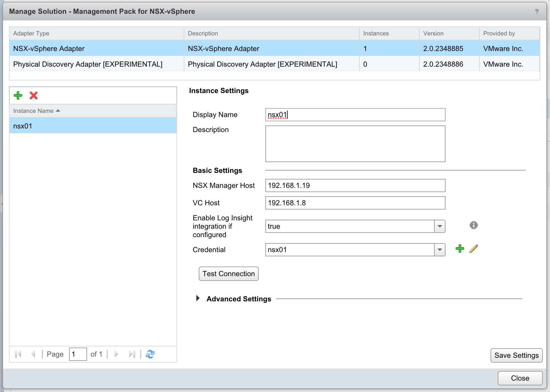Click the Page number field
Viewport: 550px width, 392px height.
tap(78, 354)
